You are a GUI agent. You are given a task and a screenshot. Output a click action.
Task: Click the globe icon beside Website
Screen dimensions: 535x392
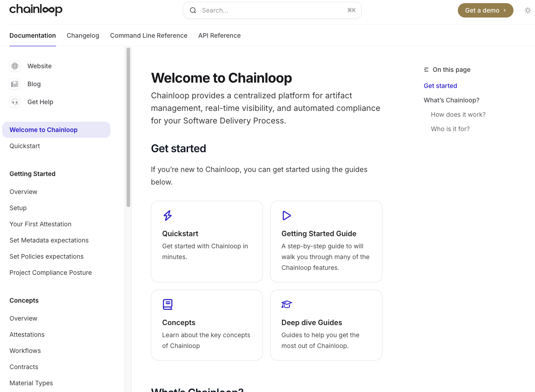pos(15,66)
